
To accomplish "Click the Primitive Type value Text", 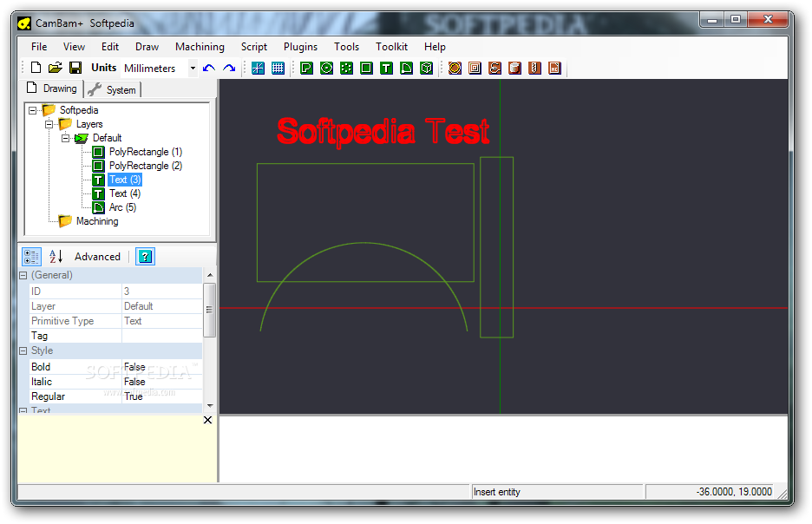I will coord(162,321).
